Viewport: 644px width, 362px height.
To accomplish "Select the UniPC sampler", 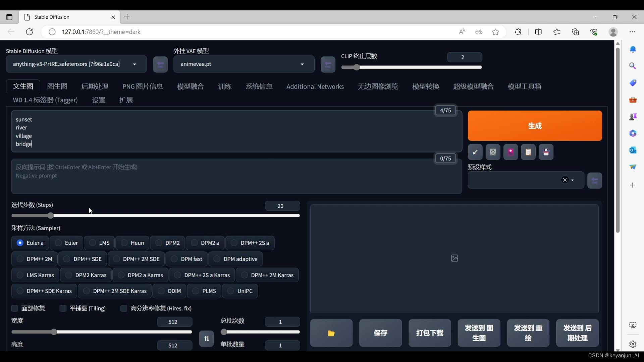I will click(239, 291).
